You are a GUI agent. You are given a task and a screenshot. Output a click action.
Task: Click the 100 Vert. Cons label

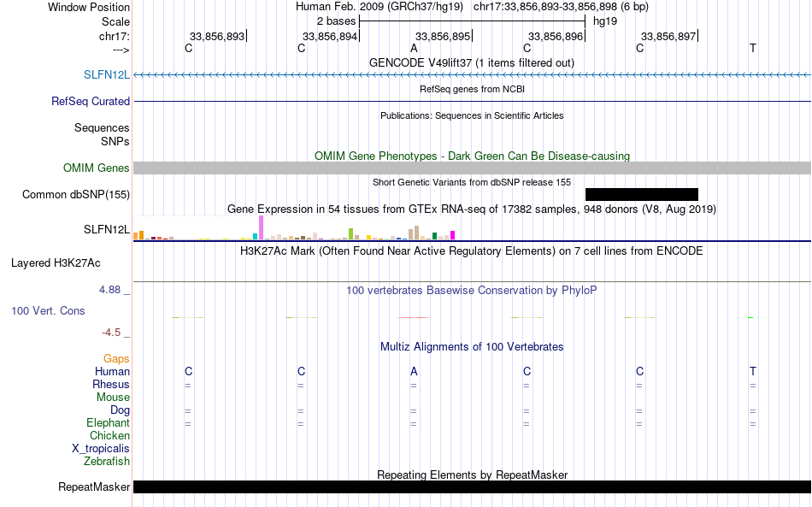coord(48,310)
